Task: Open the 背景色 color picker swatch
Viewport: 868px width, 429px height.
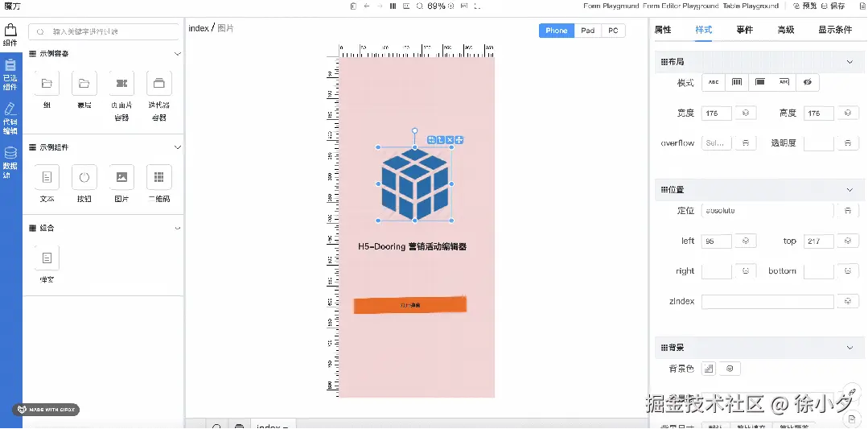Action: point(710,368)
